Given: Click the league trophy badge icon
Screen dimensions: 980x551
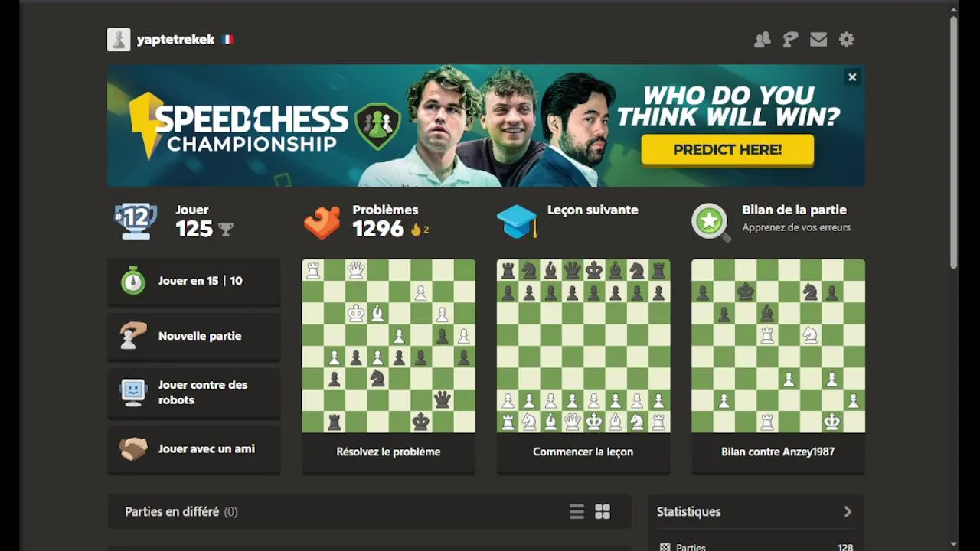Looking at the screenshot, I should tap(136, 220).
